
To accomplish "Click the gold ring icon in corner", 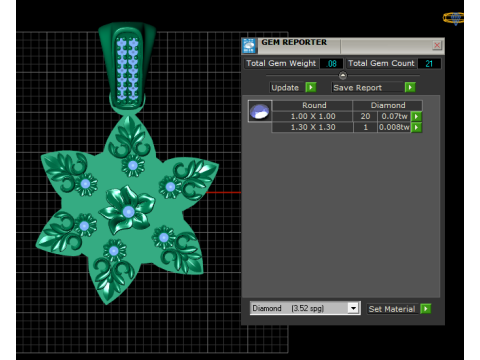I will click(x=453, y=18).
